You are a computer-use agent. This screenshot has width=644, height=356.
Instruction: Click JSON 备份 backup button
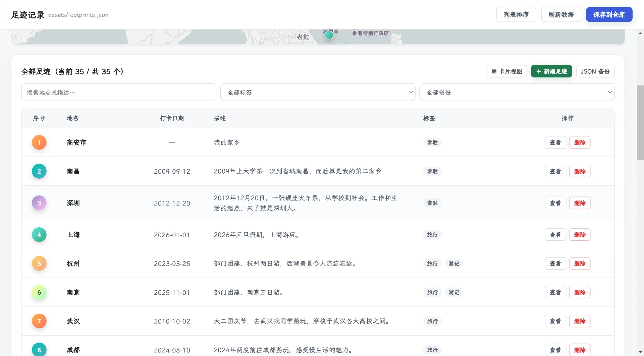595,71
